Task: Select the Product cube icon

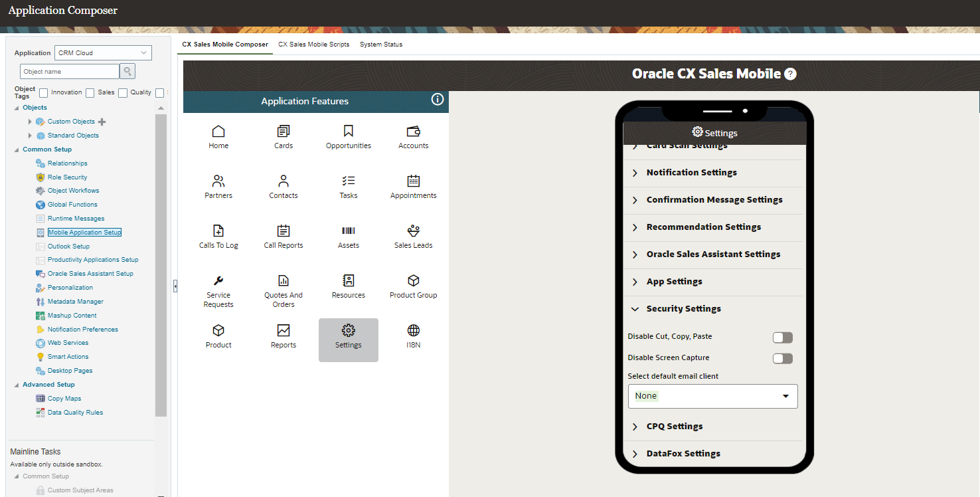Action: (218, 331)
